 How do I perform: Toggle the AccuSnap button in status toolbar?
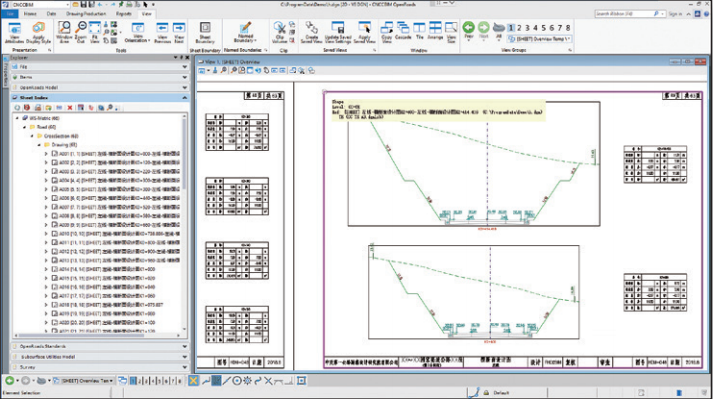[x=193, y=380]
